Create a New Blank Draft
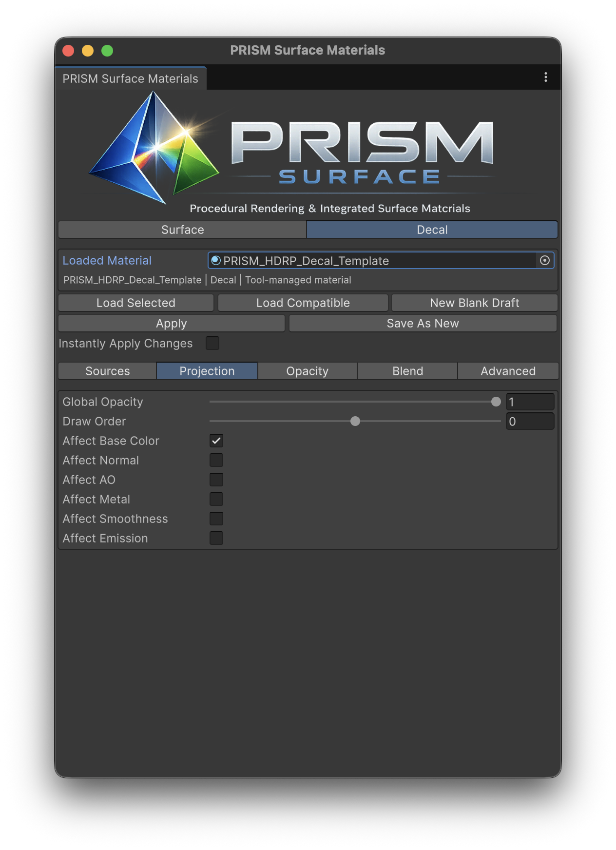The image size is (616, 850). coord(474,303)
